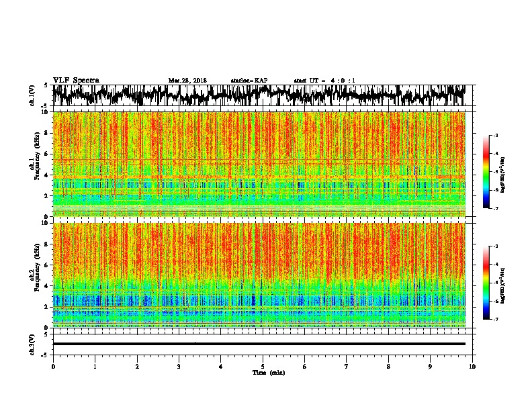Click the ch.1 frequency tick label "6"
Screen dimensions: 532x411
tap(47, 154)
